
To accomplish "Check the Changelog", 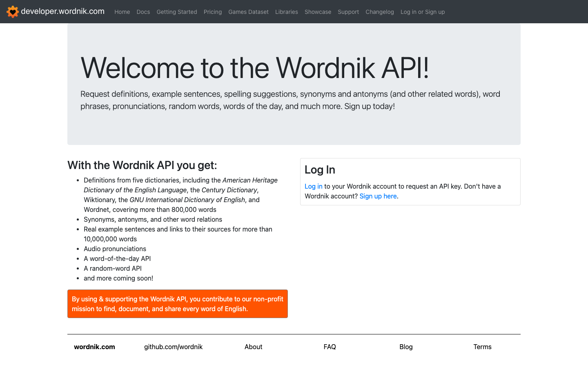I will (x=379, y=12).
